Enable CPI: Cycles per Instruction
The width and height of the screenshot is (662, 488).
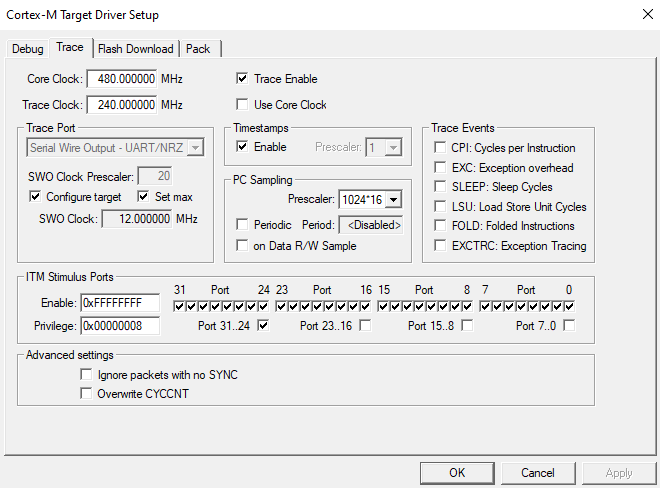point(440,147)
